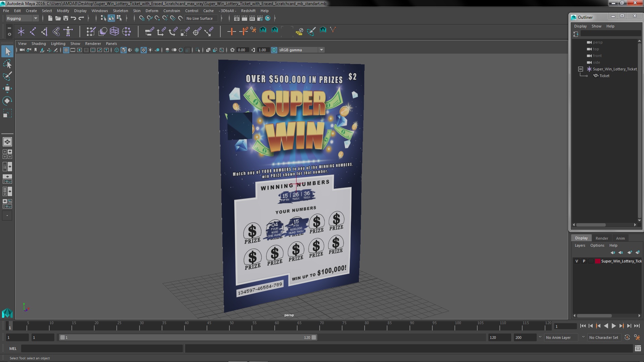
Task: Click the Outliner search field
Action: pyautogui.click(x=610, y=34)
